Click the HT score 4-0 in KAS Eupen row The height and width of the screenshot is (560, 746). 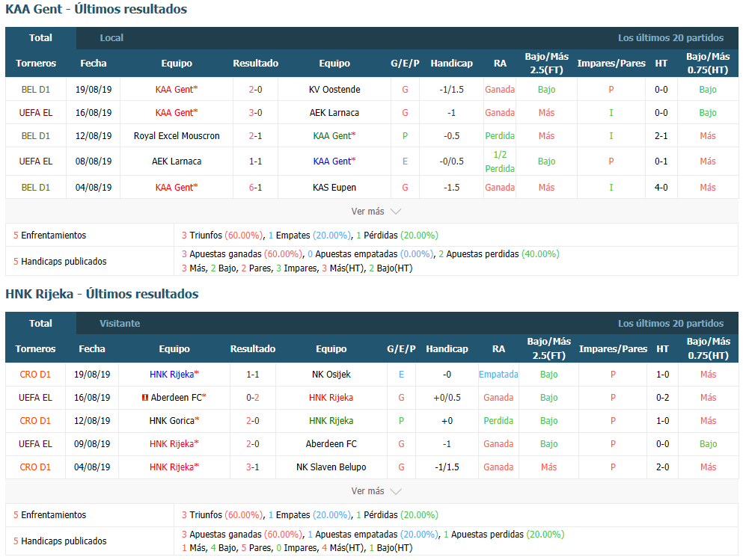click(661, 188)
